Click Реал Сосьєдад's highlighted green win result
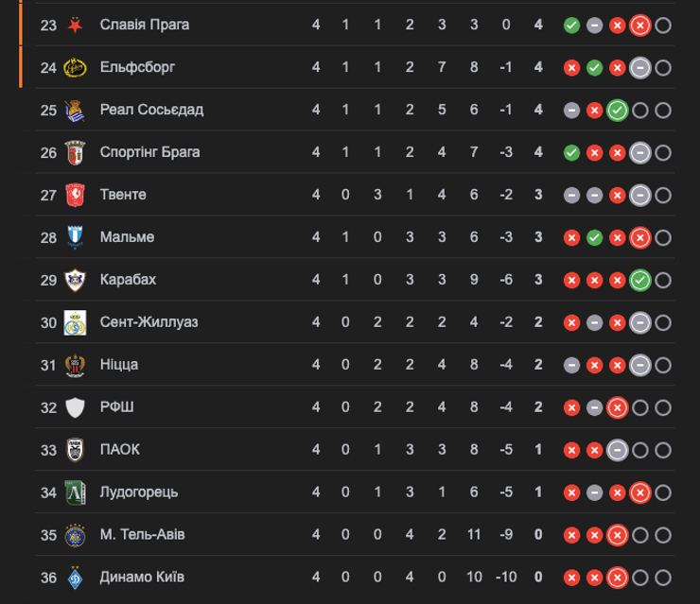Viewport: 700px width, 604px height. 618,111
